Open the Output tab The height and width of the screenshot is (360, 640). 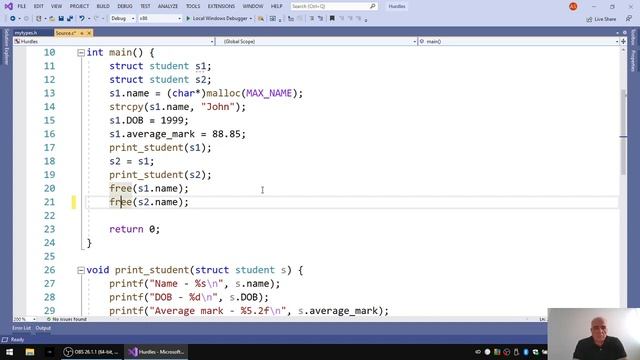43,328
